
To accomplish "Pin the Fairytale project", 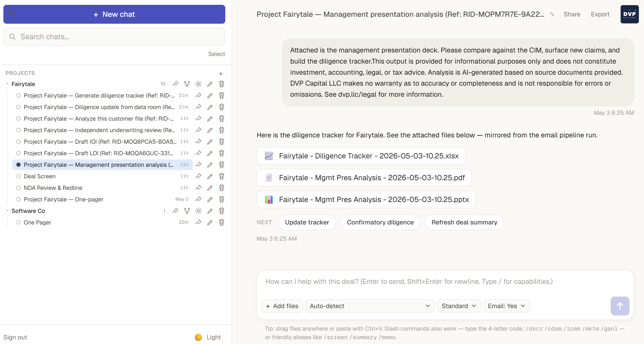I will tap(176, 84).
